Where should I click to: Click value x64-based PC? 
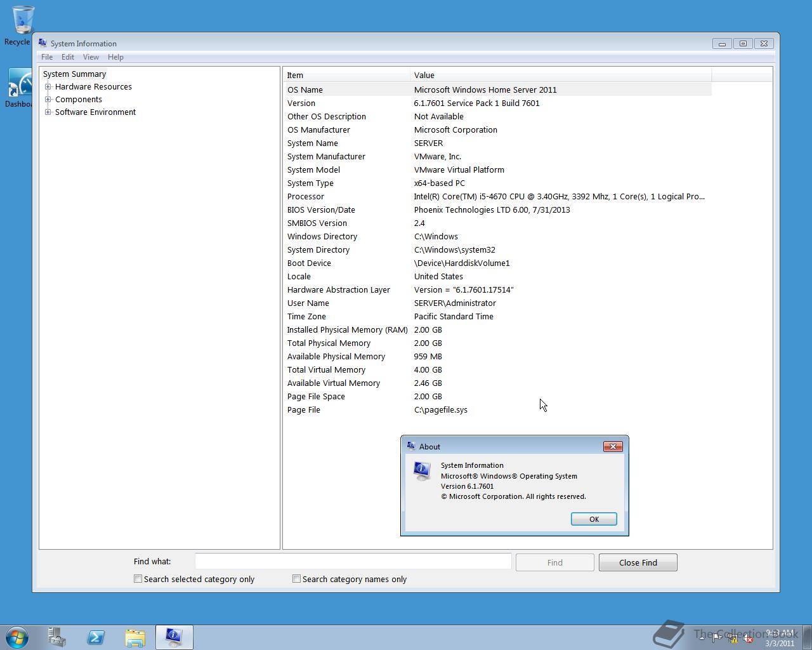(440, 183)
